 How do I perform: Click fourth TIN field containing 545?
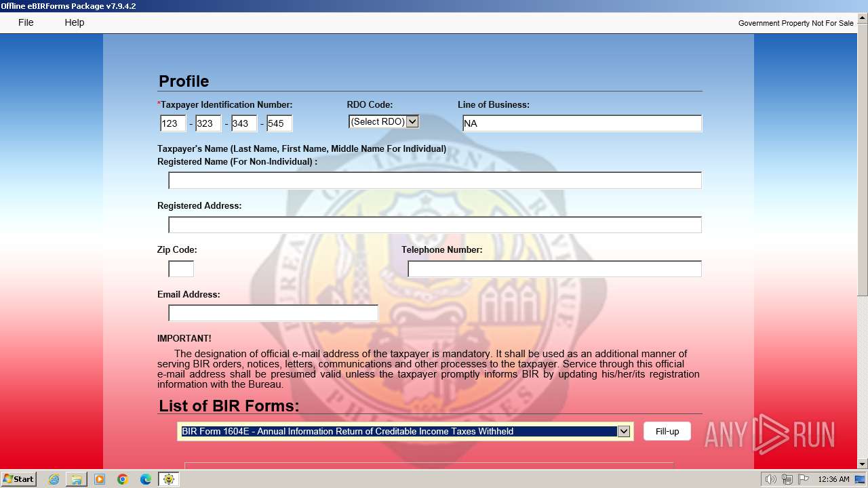(x=279, y=123)
